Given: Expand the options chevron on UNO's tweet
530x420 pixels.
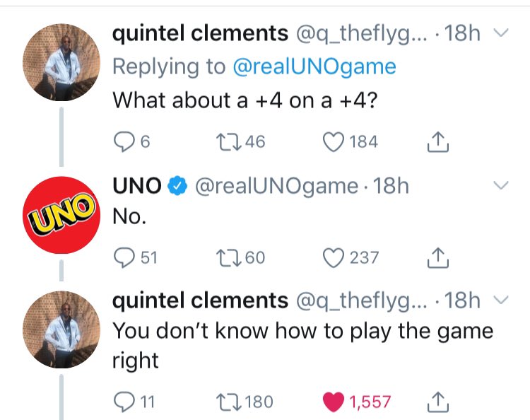Looking at the screenshot, I should [500, 186].
